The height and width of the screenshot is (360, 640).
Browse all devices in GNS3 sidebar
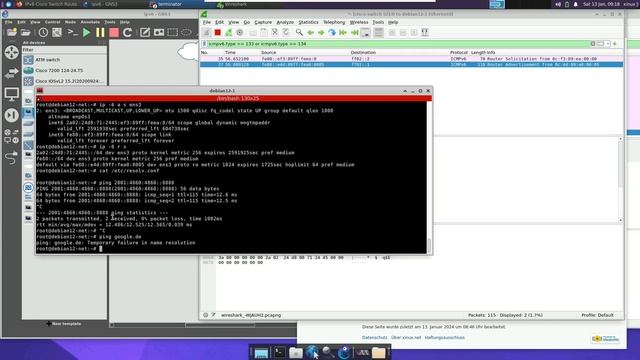click(11, 136)
